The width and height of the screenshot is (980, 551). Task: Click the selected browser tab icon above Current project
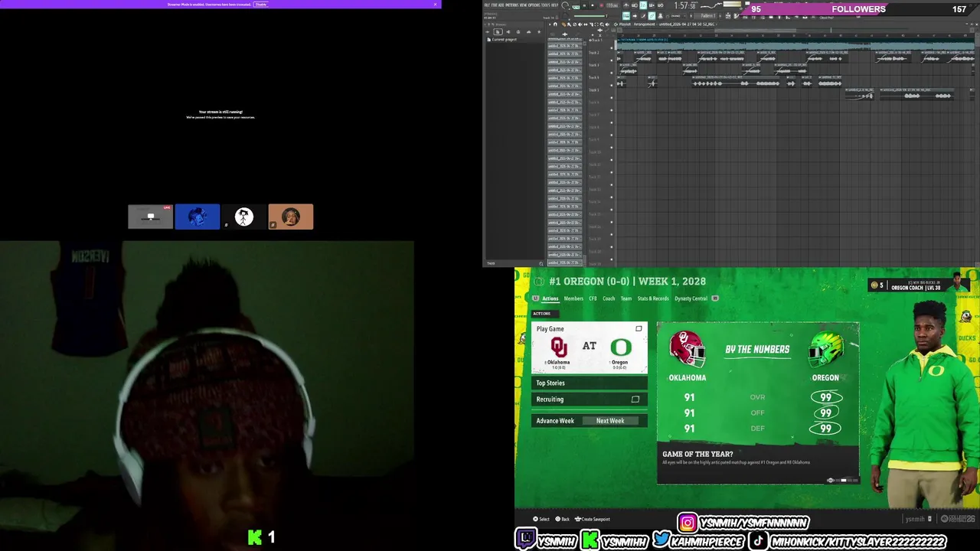point(498,31)
